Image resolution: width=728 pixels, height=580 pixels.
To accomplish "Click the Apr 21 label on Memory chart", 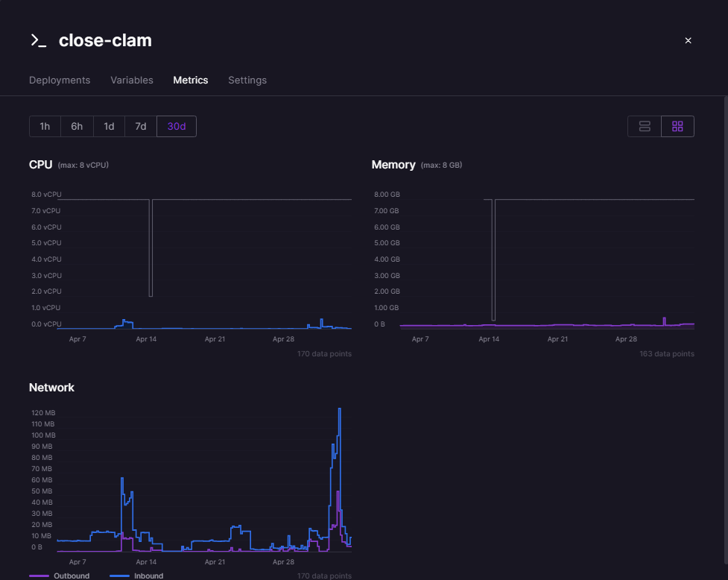I will (x=557, y=339).
